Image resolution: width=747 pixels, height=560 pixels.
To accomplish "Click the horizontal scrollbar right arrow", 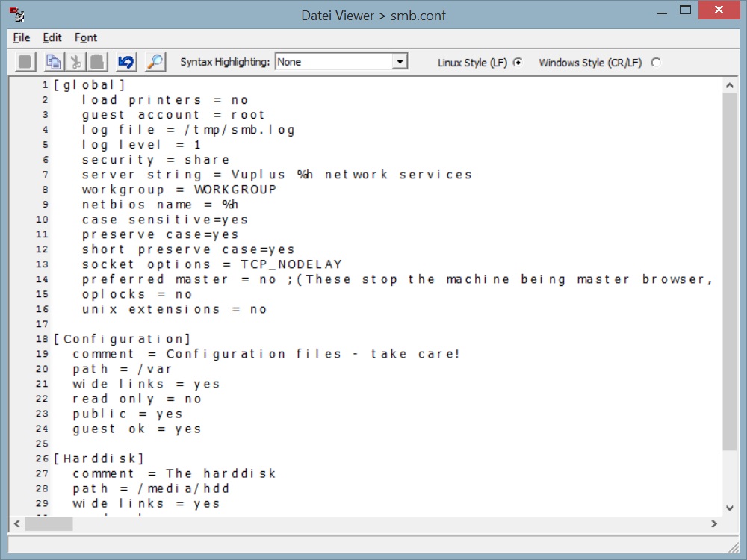I will tap(713, 524).
